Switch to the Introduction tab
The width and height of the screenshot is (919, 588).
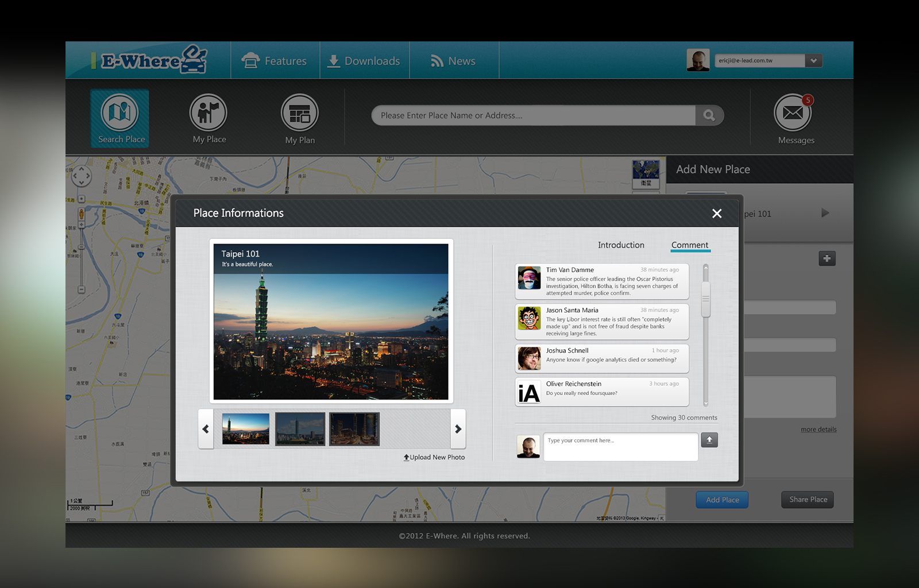[621, 245]
